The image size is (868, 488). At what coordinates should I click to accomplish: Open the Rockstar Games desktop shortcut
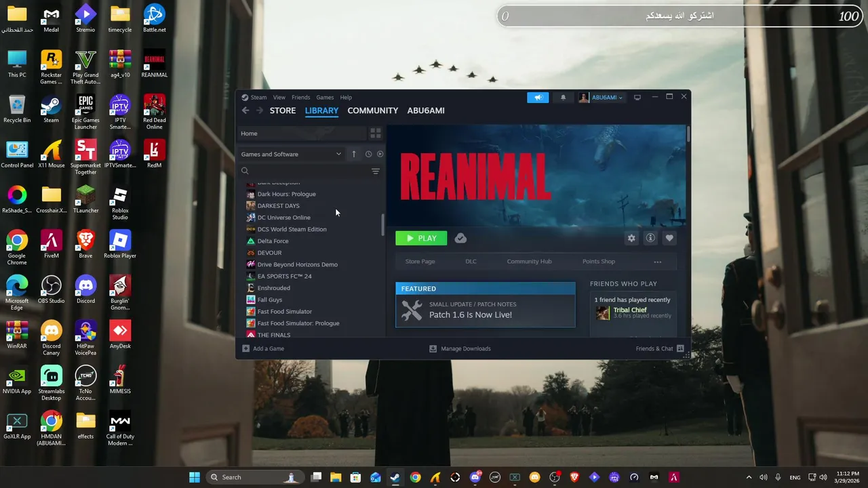51,68
